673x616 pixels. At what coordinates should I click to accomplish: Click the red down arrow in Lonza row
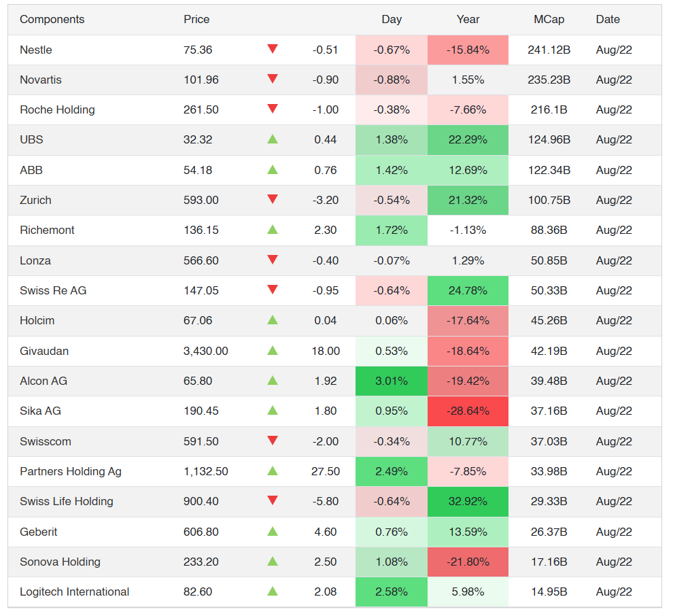point(273,259)
